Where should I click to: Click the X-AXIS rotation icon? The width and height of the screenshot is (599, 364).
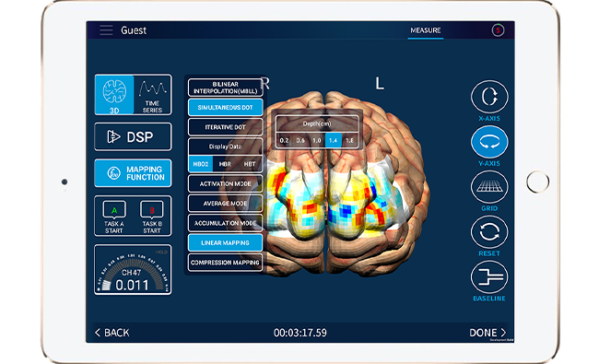tap(489, 97)
